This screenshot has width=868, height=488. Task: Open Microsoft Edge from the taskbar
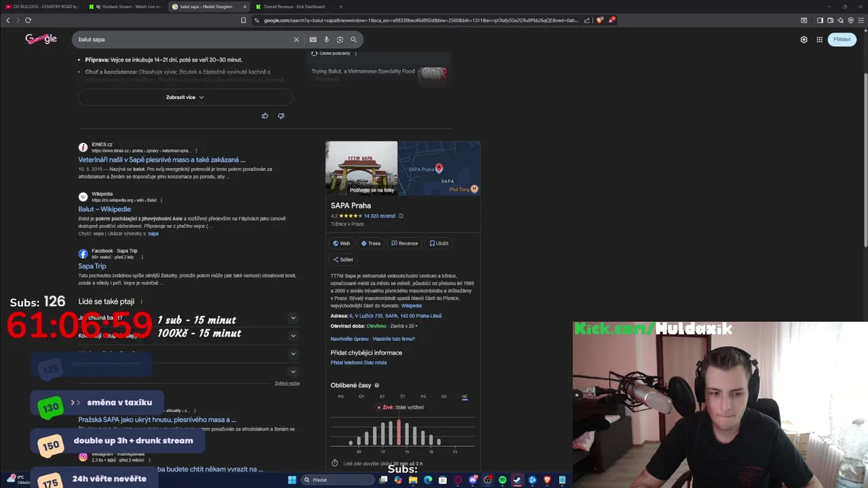pyautogui.click(x=428, y=480)
